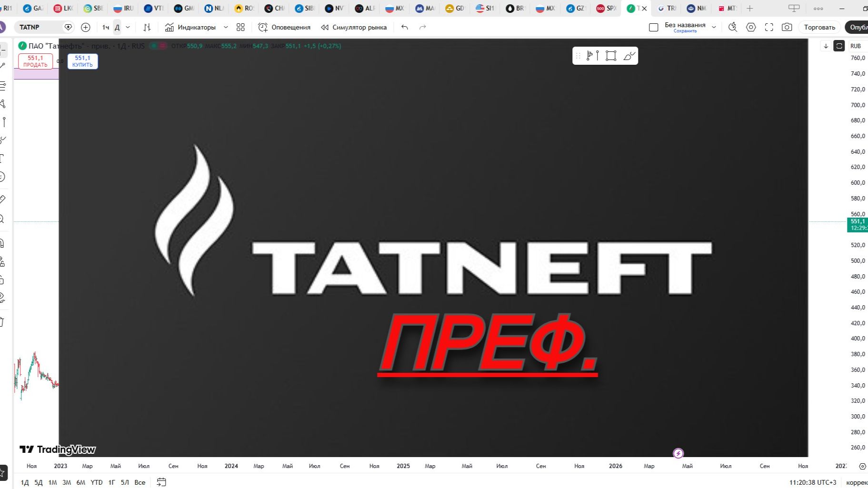
Task: Open chart settings via the gear icon
Action: click(751, 27)
